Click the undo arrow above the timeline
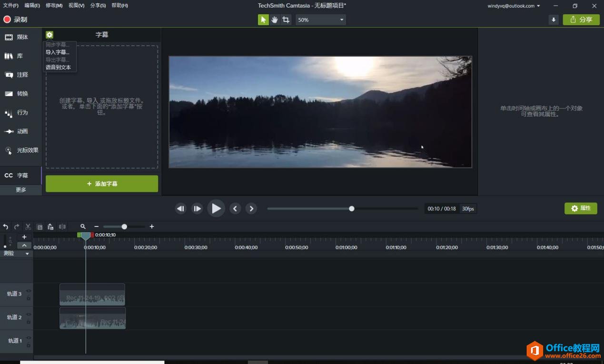 tap(6, 227)
